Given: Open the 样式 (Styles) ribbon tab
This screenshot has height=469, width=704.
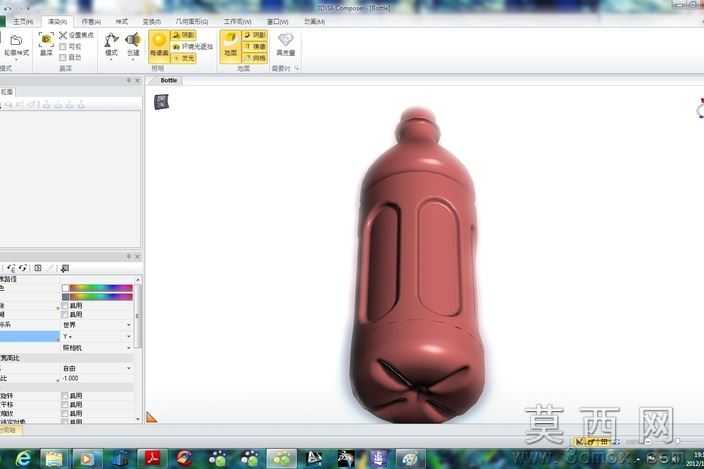Looking at the screenshot, I should click(x=122, y=21).
